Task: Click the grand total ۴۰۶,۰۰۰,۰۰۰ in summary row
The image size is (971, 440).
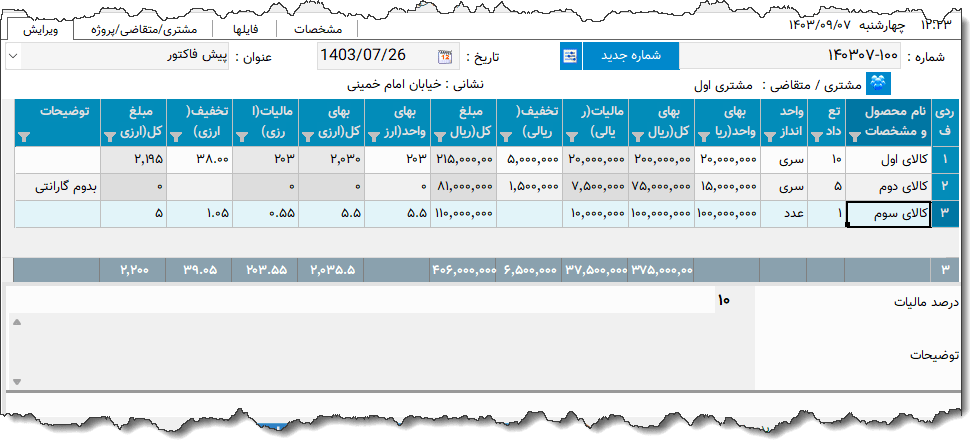Action: click(463, 270)
